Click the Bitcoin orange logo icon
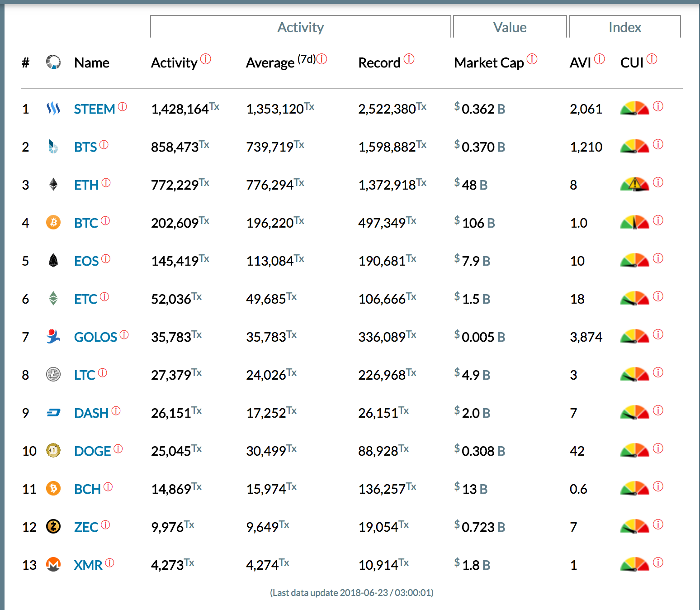The height and width of the screenshot is (610, 700). click(53, 223)
